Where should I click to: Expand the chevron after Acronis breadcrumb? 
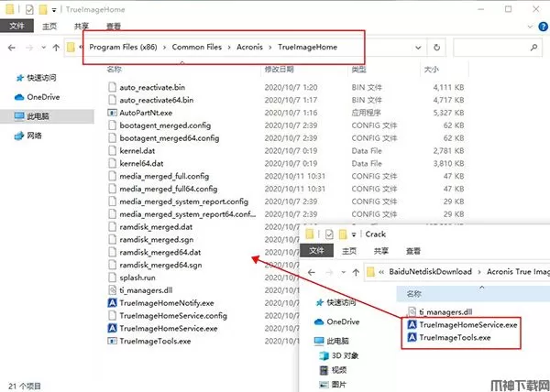click(x=270, y=48)
